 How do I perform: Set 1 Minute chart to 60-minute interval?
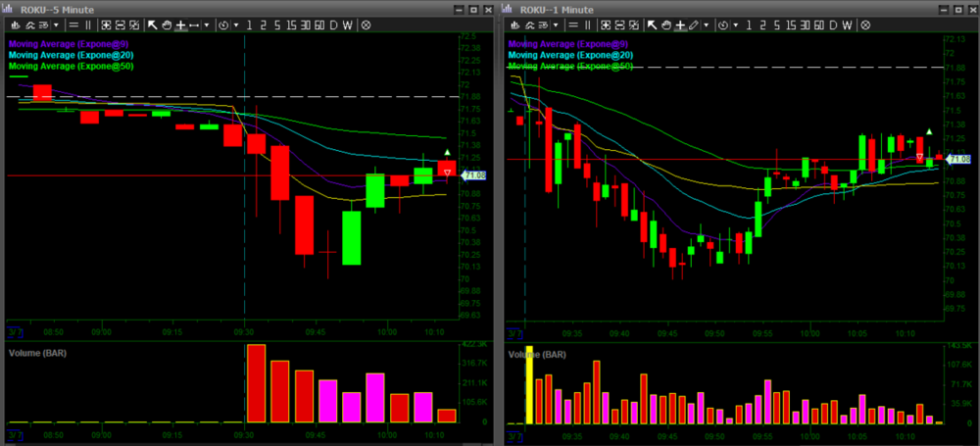click(x=817, y=25)
